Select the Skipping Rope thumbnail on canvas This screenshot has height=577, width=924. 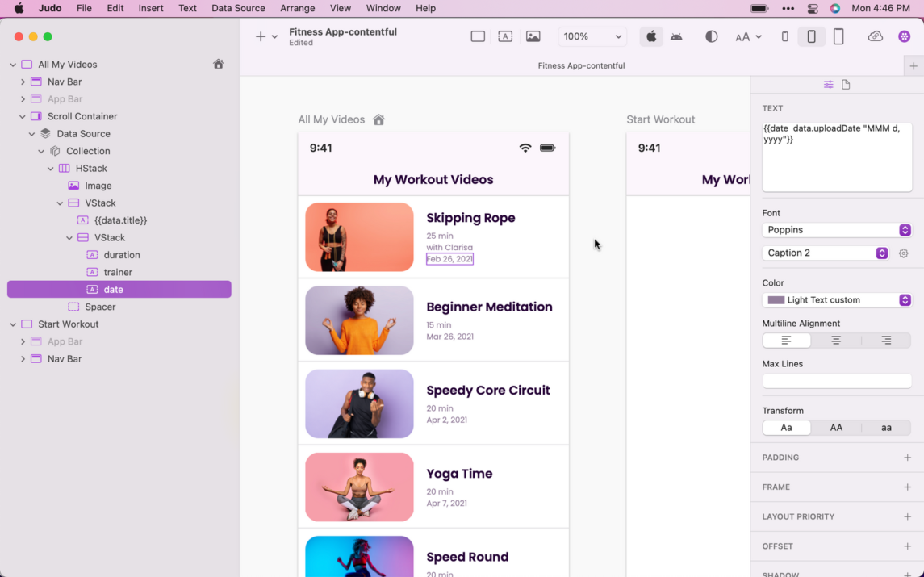tap(359, 237)
